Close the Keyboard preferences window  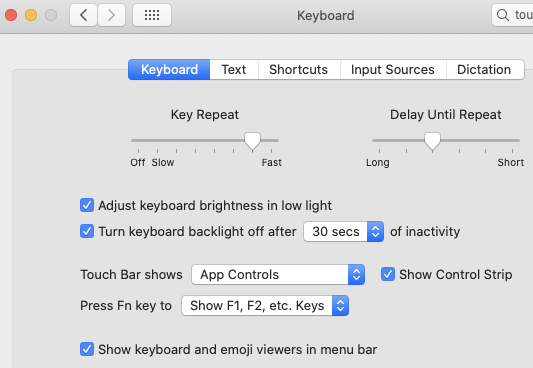pos(11,15)
